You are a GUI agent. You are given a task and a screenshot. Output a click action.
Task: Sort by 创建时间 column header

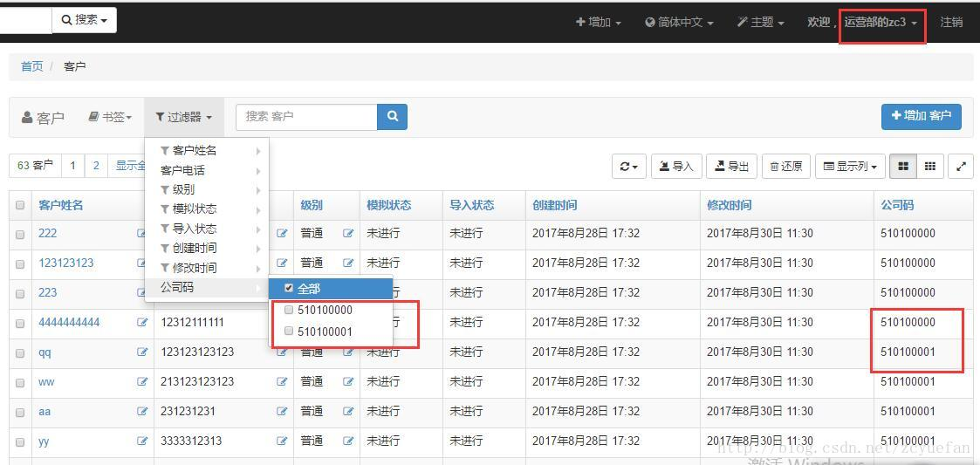[x=554, y=205]
